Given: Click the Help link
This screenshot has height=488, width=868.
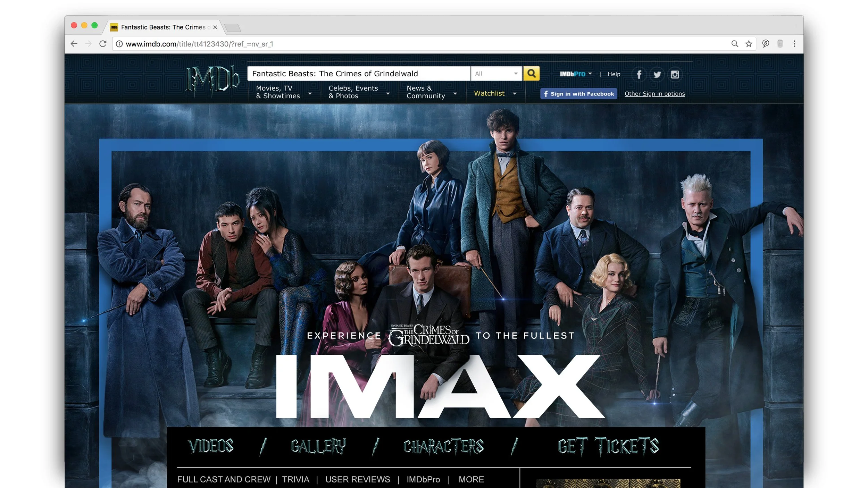Looking at the screenshot, I should (614, 74).
